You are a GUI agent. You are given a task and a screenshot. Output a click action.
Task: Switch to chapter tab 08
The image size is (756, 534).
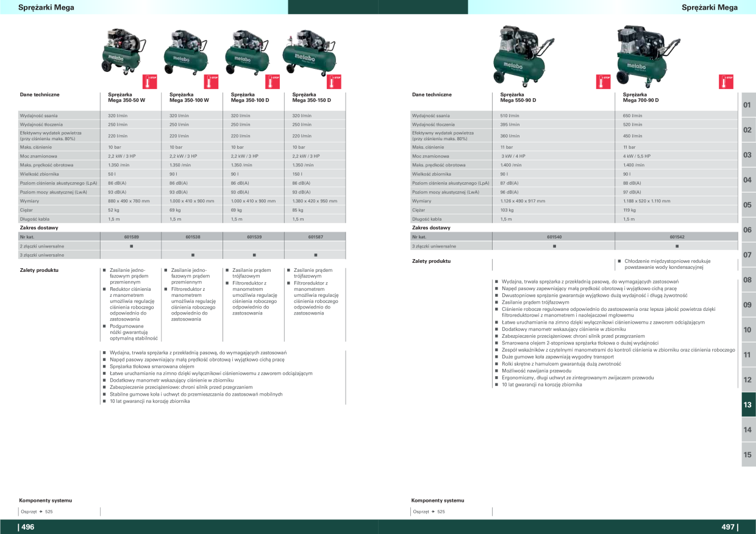[x=748, y=280]
